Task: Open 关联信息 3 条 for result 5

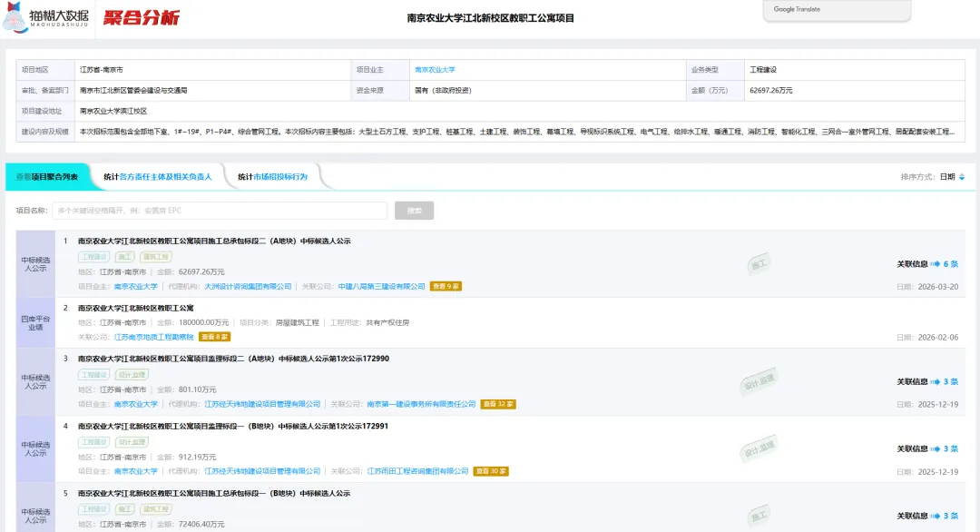Action: coord(927,517)
